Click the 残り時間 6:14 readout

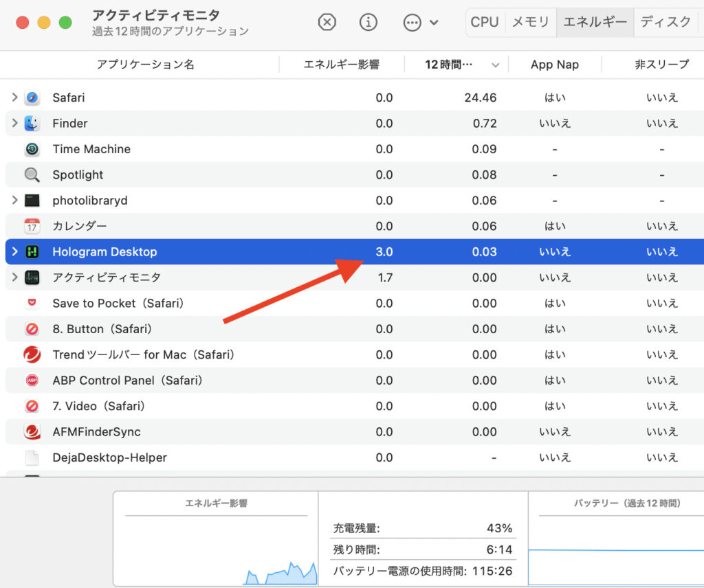[x=423, y=550]
